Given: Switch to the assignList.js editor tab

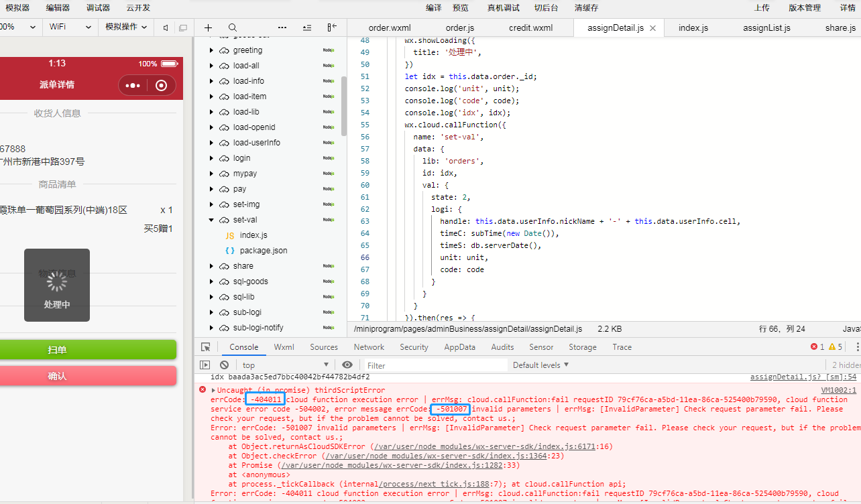Looking at the screenshot, I should 766,28.
